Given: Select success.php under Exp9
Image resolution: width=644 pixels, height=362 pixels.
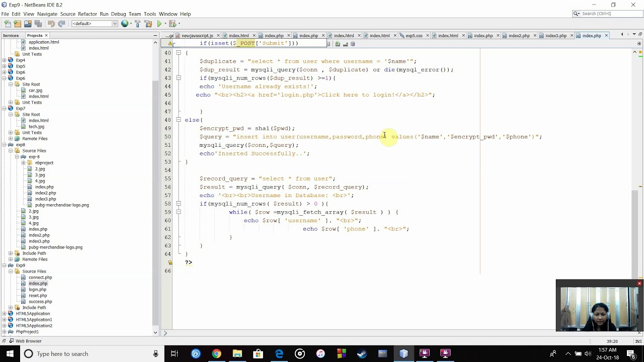Looking at the screenshot, I should coord(40,302).
